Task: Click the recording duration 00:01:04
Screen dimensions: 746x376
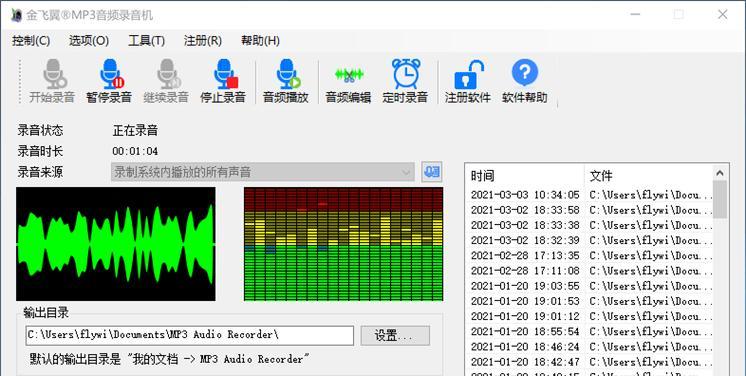Action: [135, 151]
